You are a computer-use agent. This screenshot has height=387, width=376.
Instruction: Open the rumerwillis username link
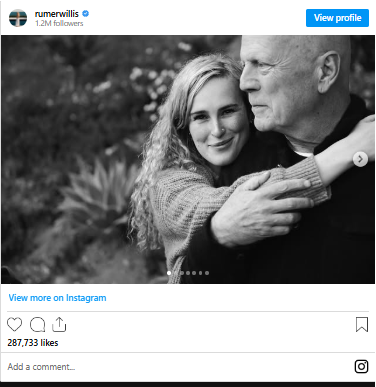(57, 14)
